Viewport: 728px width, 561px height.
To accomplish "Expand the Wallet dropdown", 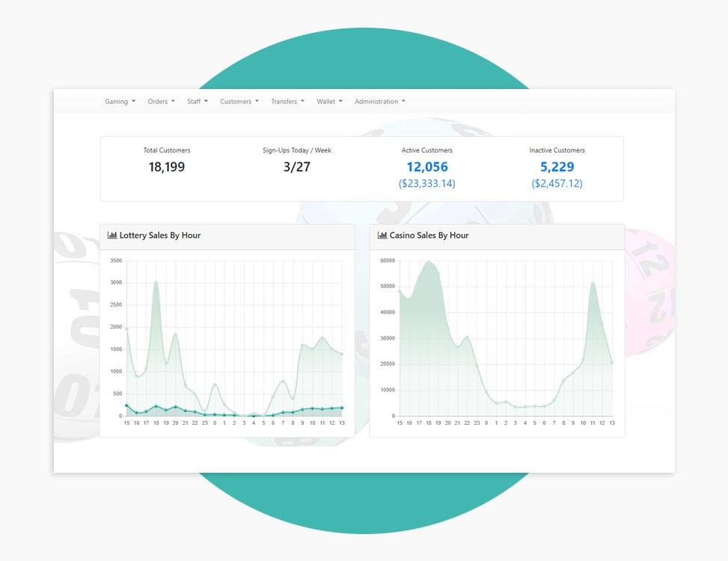I will pyautogui.click(x=329, y=102).
